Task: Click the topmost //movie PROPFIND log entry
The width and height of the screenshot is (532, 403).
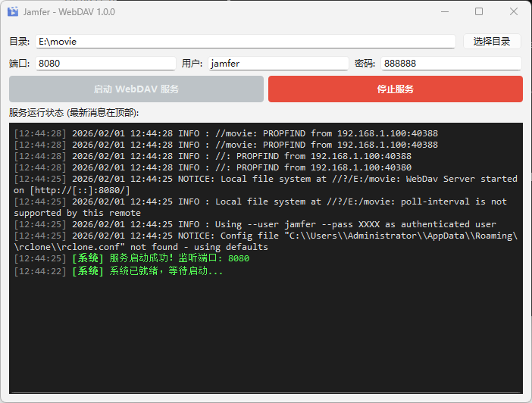Action: tap(255, 133)
